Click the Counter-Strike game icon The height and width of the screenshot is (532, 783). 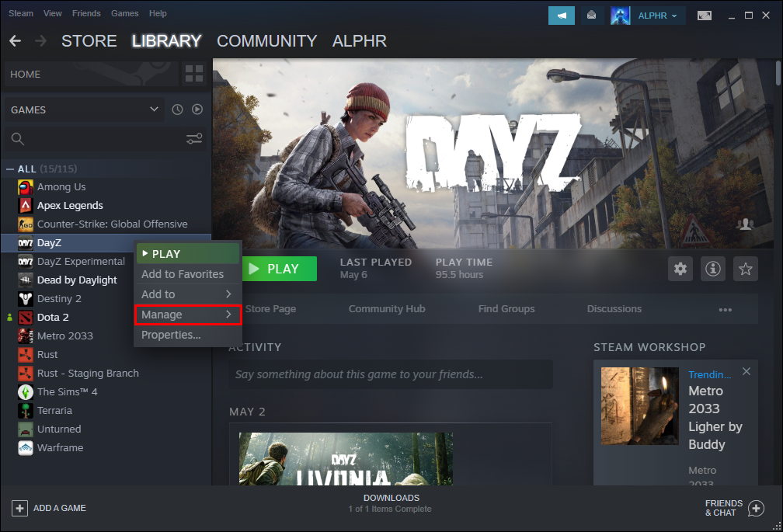tap(26, 224)
